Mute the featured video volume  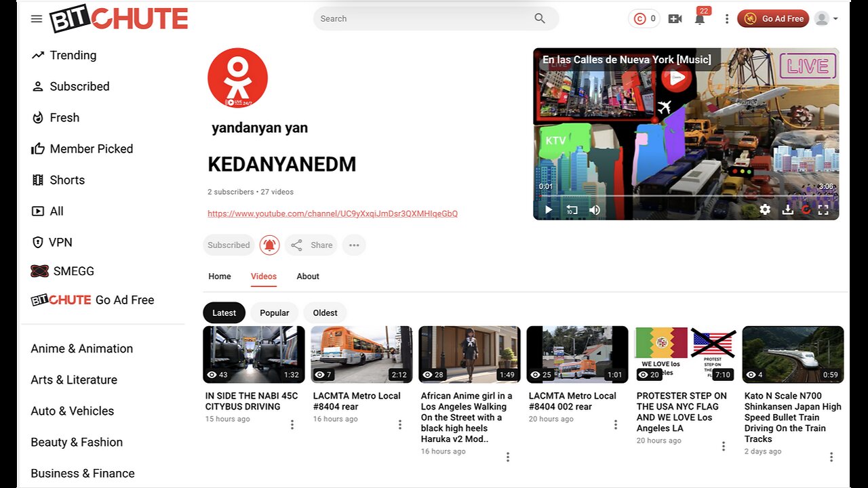595,210
